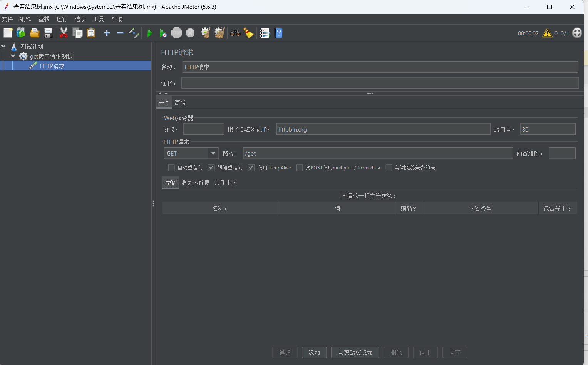588x365 pixels.
Task: Select the 文件上传 tab
Action: click(226, 182)
